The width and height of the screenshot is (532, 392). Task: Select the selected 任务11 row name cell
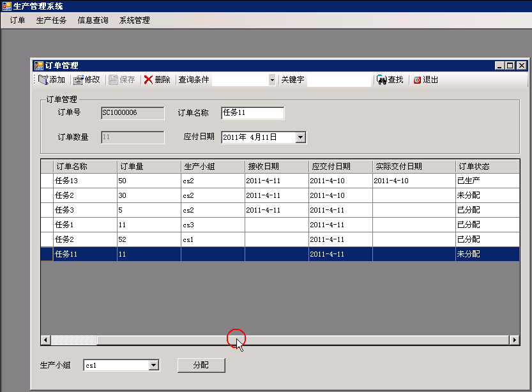click(x=85, y=254)
